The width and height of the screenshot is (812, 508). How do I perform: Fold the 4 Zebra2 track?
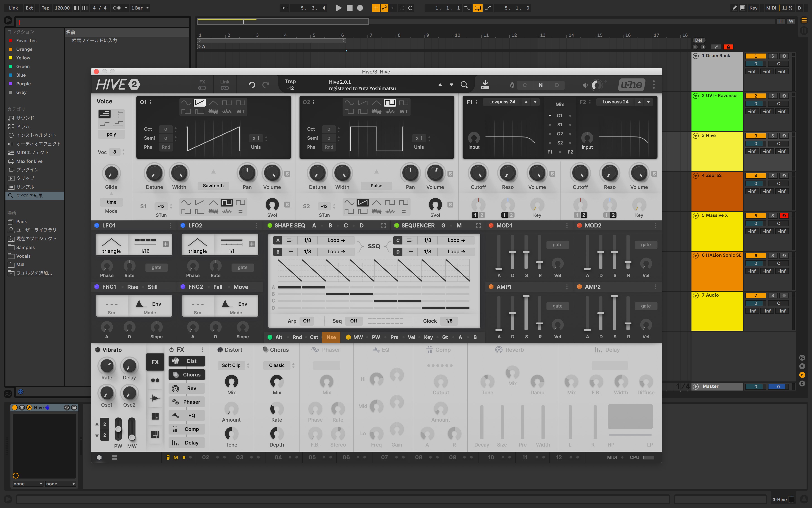pyautogui.click(x=696, y=176)
